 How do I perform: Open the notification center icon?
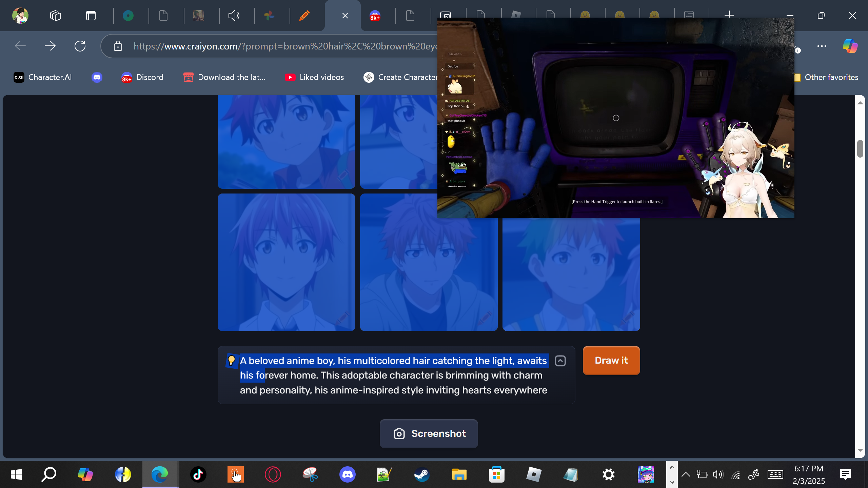pos(846,474)
